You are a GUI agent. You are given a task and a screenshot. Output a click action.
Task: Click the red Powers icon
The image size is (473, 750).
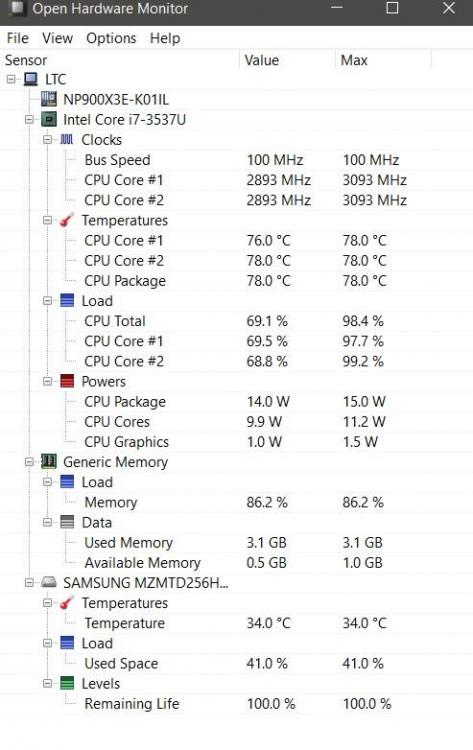point(67,381)
